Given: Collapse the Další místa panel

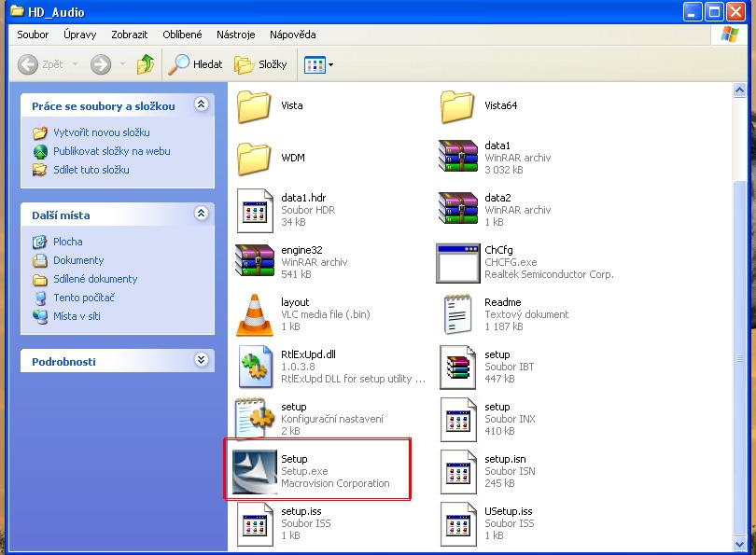Looking at the screenshot, I should [x=201, y=213].
